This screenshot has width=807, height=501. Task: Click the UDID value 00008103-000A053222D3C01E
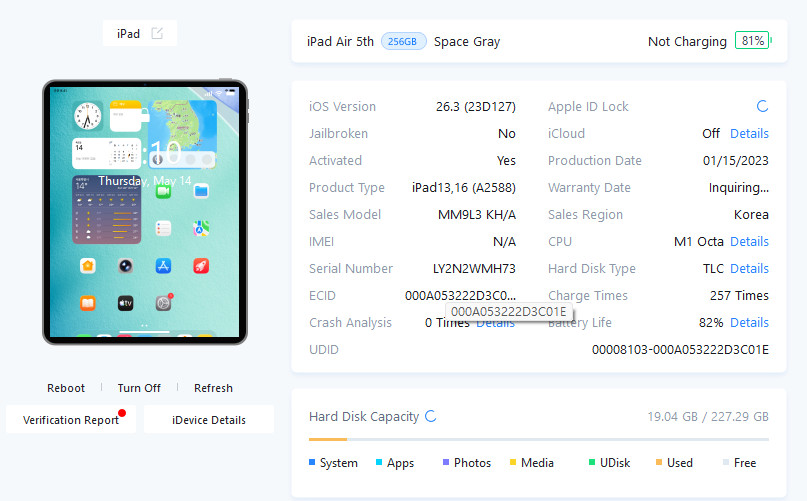tap(680, 350)
